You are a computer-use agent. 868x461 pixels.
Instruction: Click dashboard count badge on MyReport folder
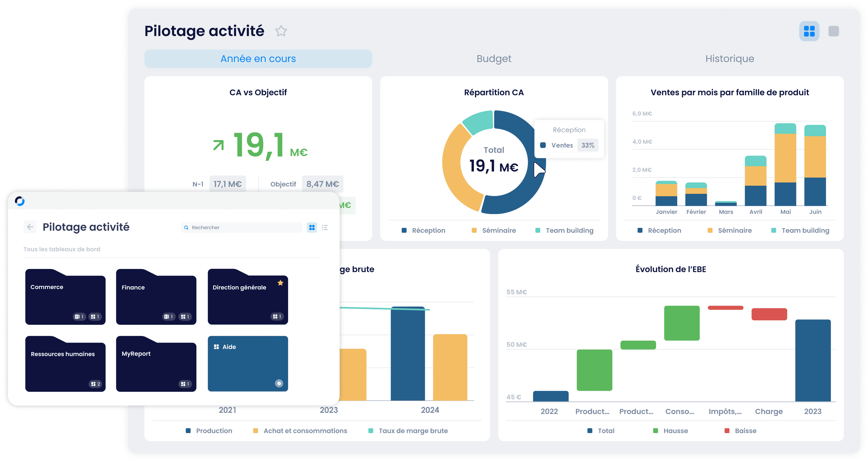185,384
